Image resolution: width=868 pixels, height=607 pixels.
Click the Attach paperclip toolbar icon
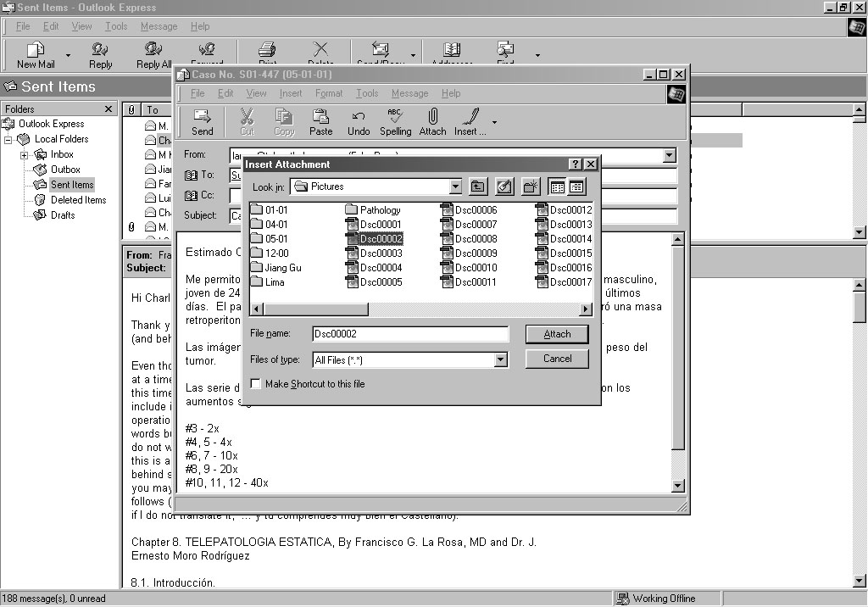click(x=432, y=121)
